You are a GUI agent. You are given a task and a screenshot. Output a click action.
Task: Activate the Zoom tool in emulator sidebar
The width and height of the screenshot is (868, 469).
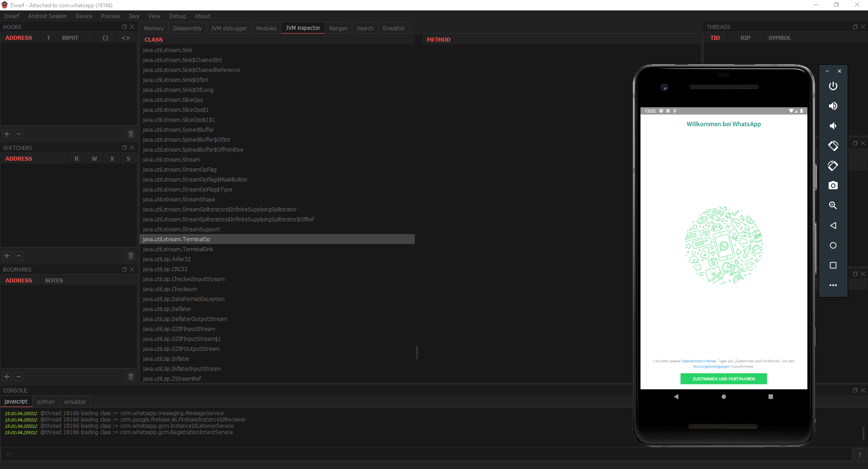coord(833,205)
